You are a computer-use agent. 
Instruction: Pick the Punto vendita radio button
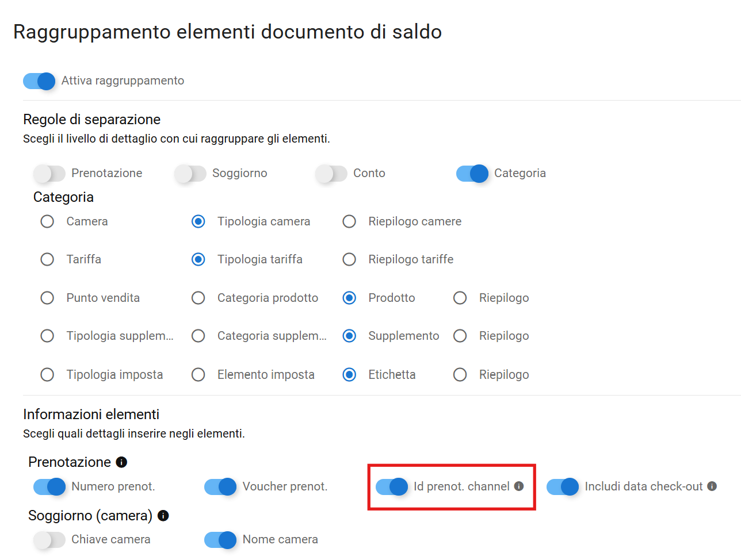[x=47, y=298]
